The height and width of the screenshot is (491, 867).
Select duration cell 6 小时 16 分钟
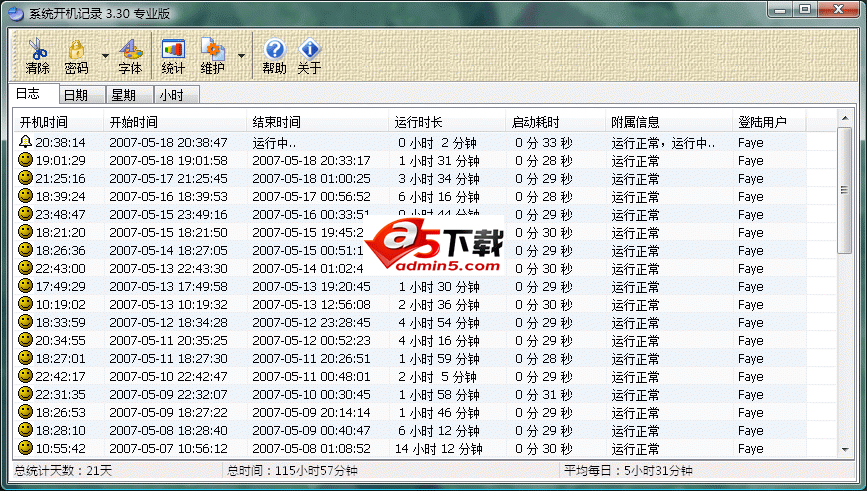pos(439,197)
